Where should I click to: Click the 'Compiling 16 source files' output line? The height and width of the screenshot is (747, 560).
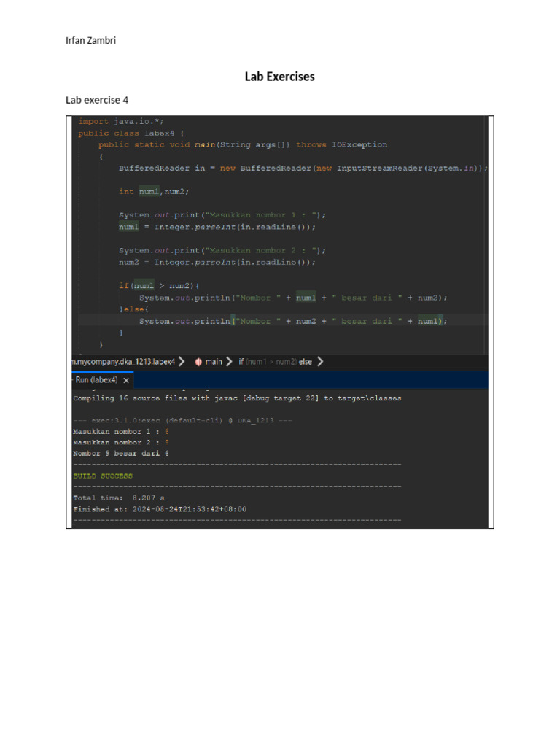click(x=237, y=398)
